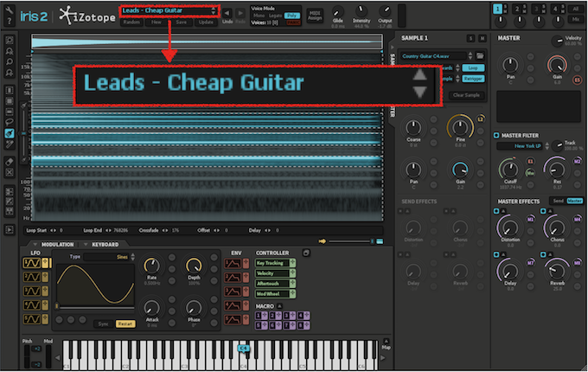Click Macro 8 assign handle
588x372 pixels.
(x=307, y=325)
